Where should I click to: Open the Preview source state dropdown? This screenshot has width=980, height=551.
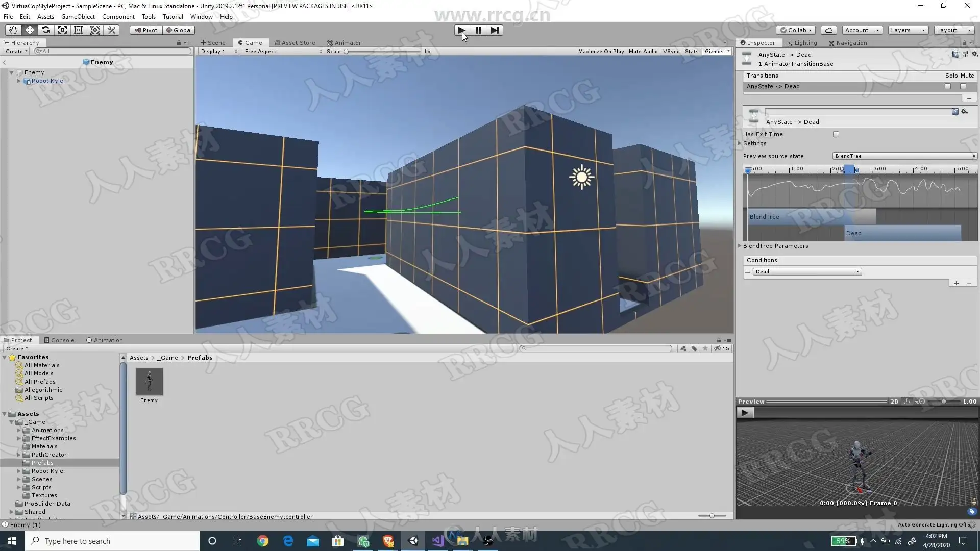click(904, 156)
